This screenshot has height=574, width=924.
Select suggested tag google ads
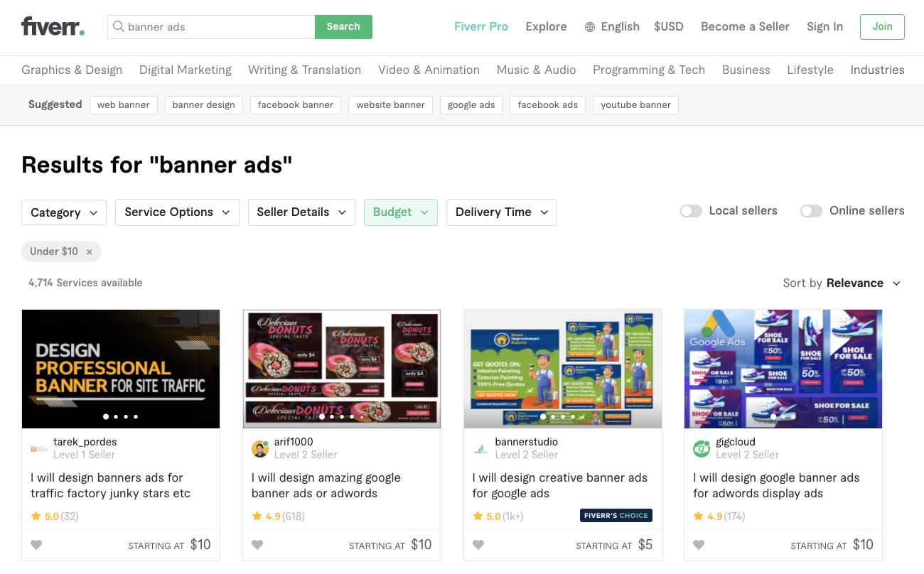tap(471, 105)
